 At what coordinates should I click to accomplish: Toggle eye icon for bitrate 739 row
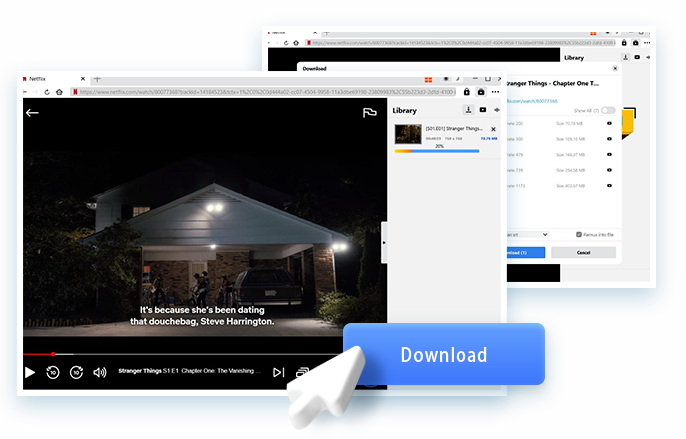pos(609,170)
